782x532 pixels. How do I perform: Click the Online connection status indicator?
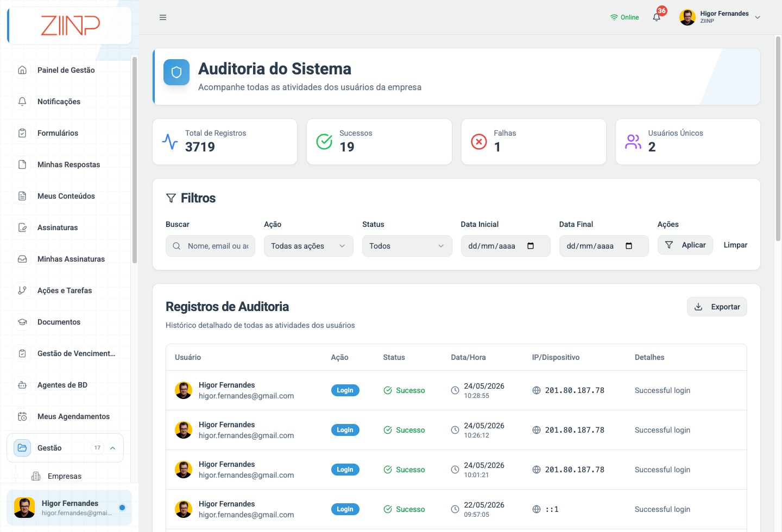625,17
